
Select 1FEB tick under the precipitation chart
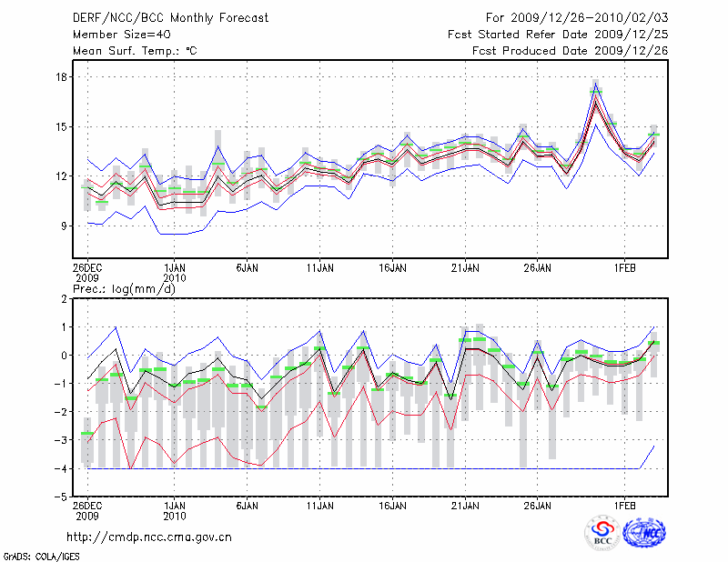(625, 504)
